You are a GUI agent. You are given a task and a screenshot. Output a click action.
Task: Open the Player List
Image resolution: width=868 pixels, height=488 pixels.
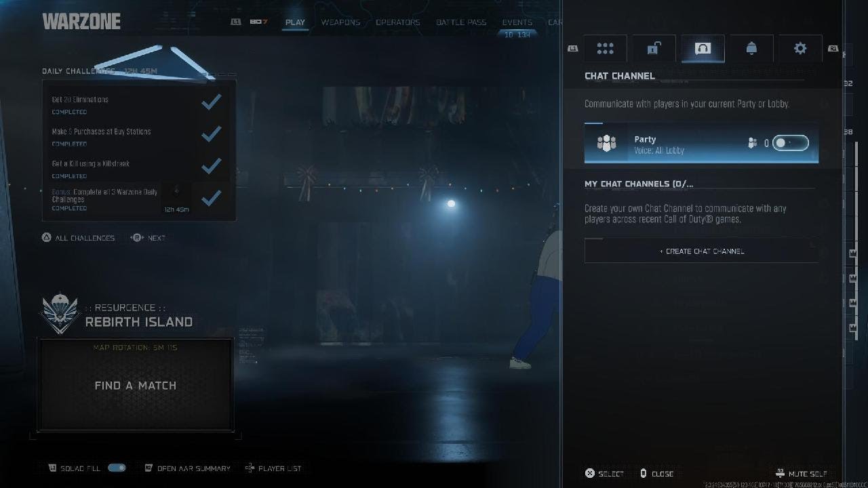[273, 468]
